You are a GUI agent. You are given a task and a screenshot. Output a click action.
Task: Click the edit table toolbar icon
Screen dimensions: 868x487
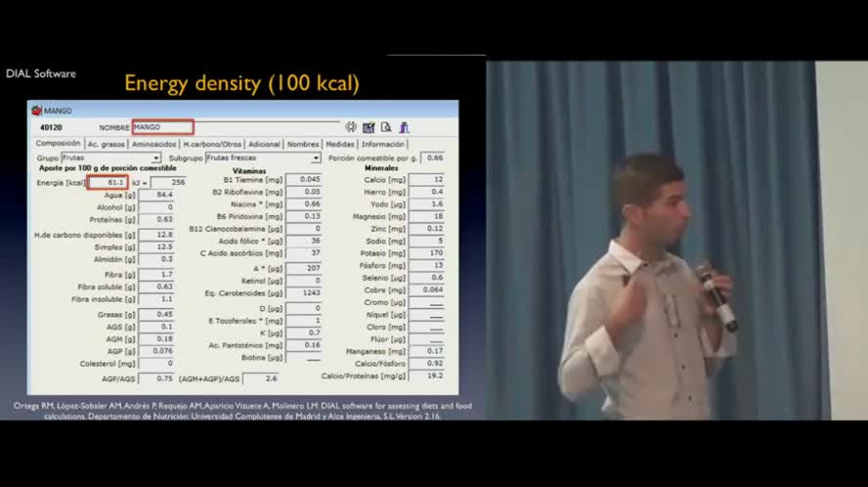369,127
